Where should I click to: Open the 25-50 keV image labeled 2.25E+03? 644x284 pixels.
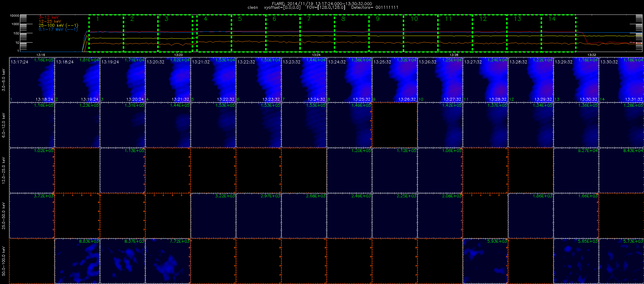point(395,216)
